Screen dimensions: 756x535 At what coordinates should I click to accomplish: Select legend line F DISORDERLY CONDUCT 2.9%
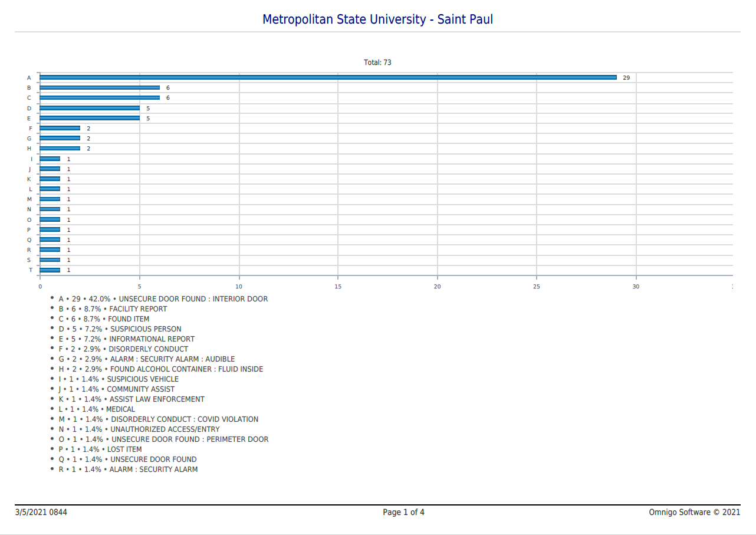(123, 349)
